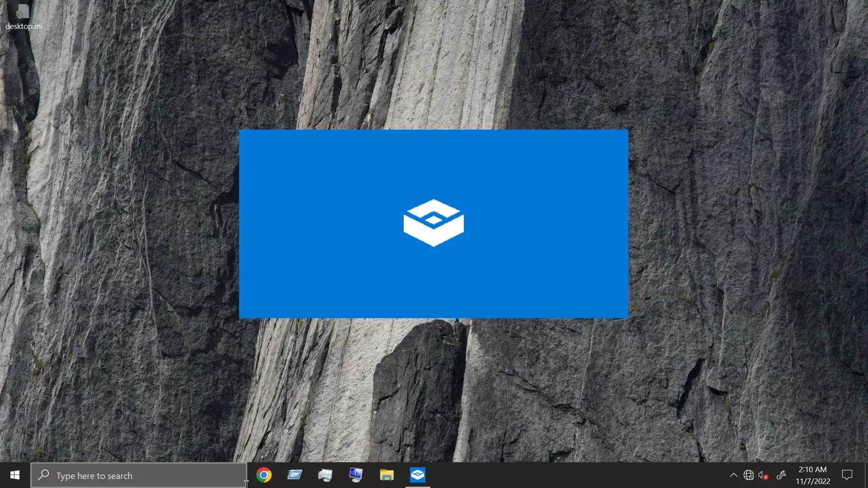The width and height of the screenshot is (868, 488).
Task: Click the Windows Ink pen tray icon
Action: [781, 475]
